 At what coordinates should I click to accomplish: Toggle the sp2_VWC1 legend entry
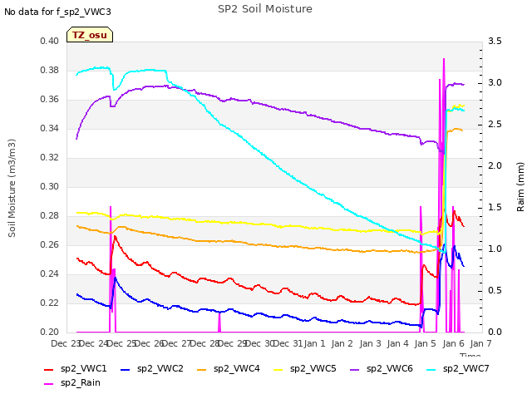point(76,368)
